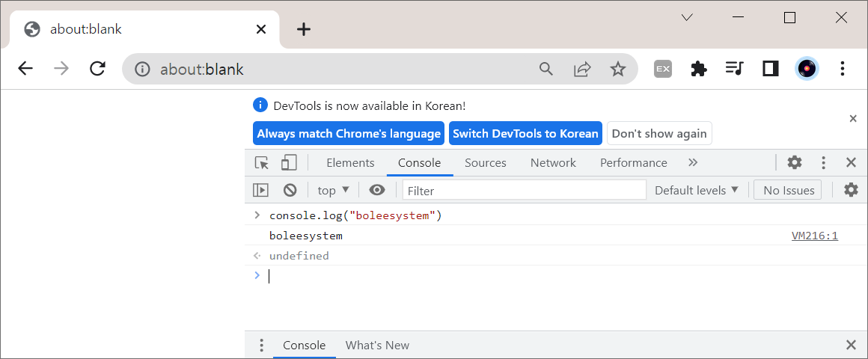Open the Chrome profile avatar
This screenshot has height=359, width=868.
807,69
